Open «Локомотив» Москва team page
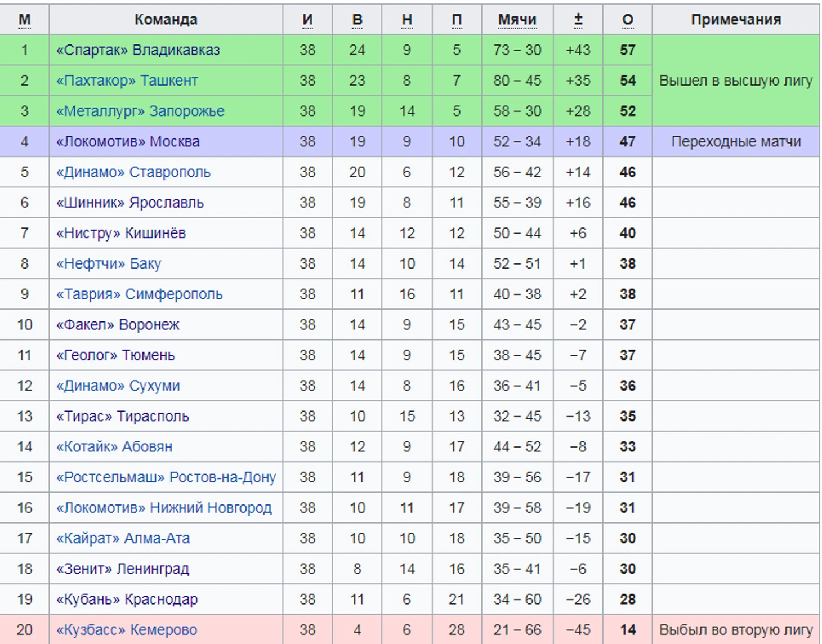The width and height of the screenshot is (822, 644). click(x=127, y=141)
